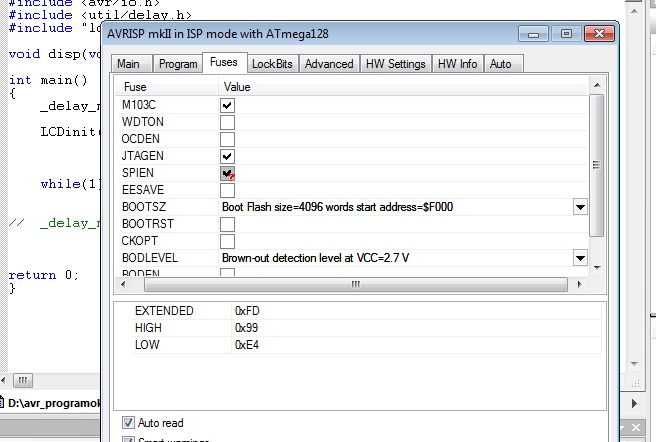This screenshot has height=442, width=656.
Task: Uncheck the JTAGEN fuse checkbox
Action: tap(228, 156)
